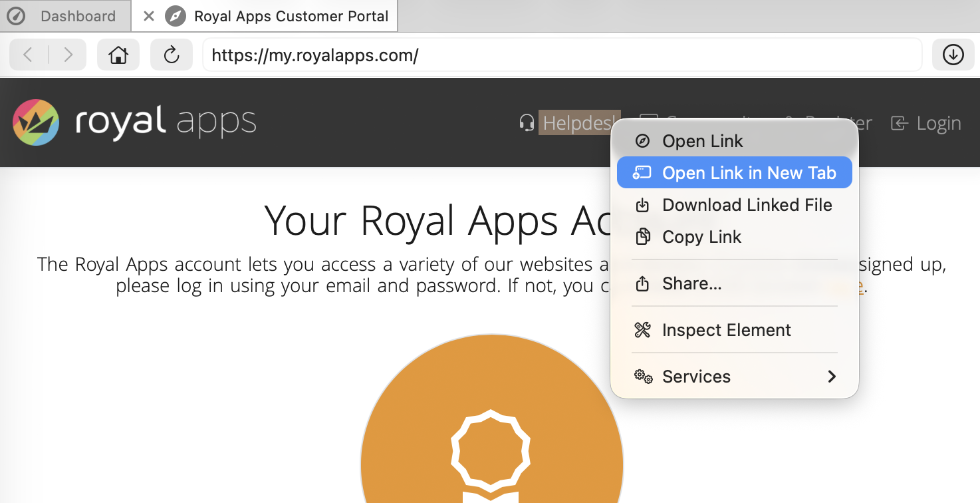Select Inspect Element
Screen dimensions: 980x503
[x=735, y=330]
